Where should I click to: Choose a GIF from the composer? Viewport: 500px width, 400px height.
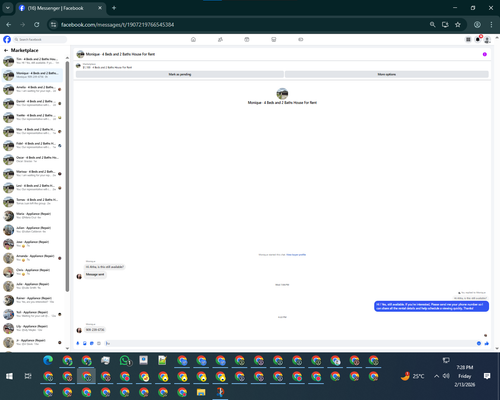[x=99, y=343]
